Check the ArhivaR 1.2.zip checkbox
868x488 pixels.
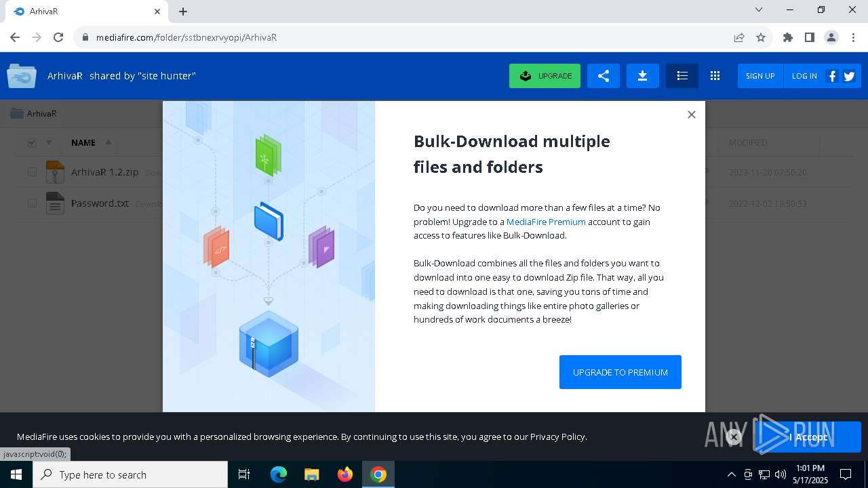pos(32,172)
